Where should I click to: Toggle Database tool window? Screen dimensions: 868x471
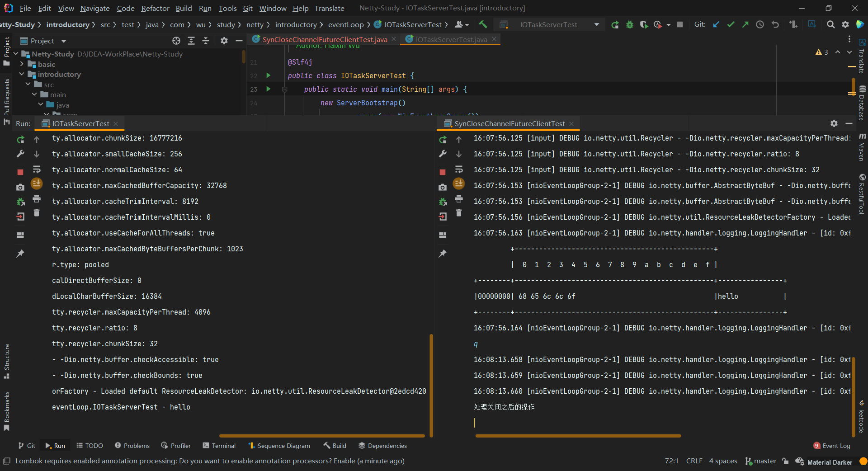(x=862, y=103)
